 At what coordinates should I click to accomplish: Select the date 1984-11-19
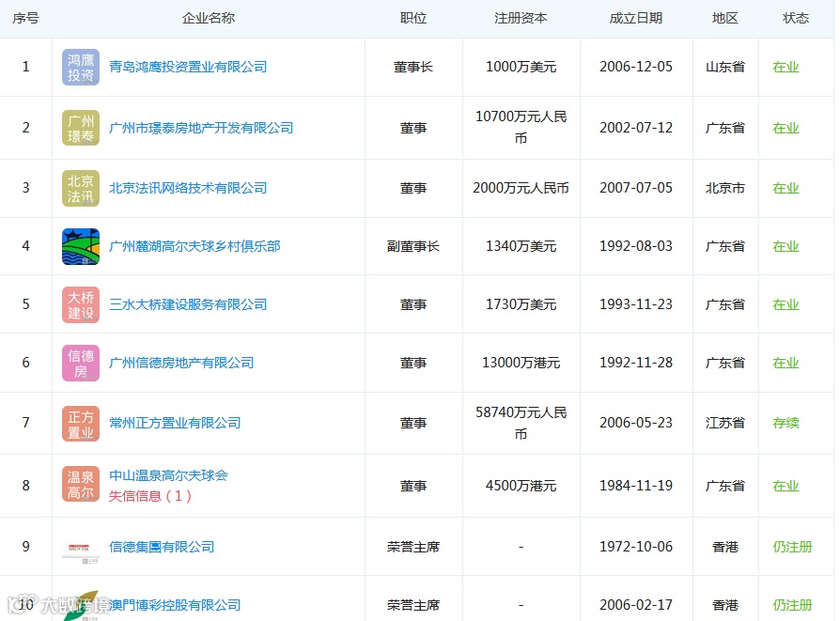636,486
